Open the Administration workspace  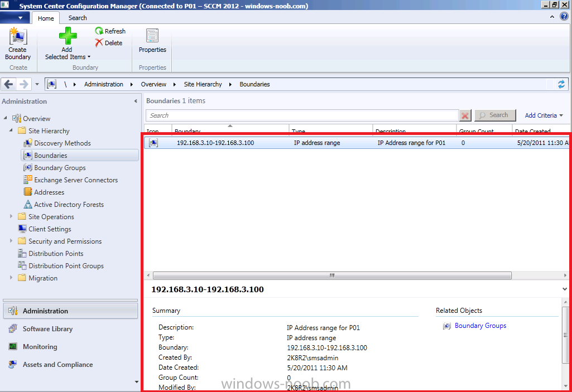point(70,311)
